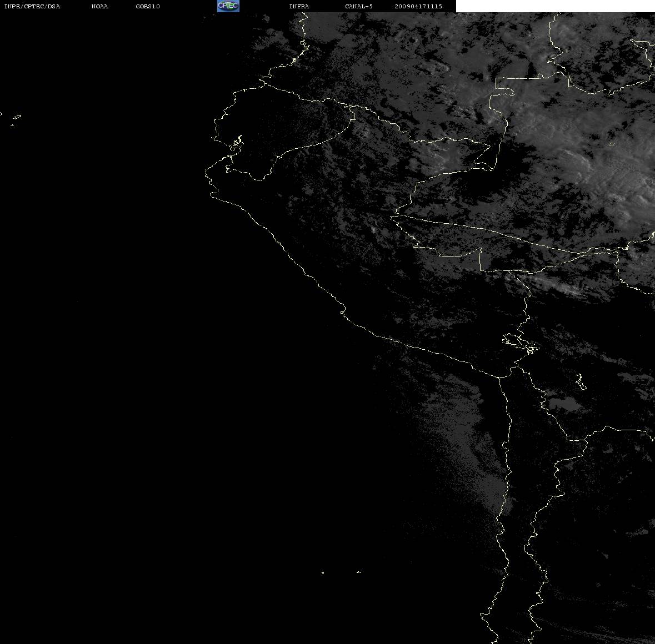
Task: Click the Galapagos island outline at far left
Action: 17,117
